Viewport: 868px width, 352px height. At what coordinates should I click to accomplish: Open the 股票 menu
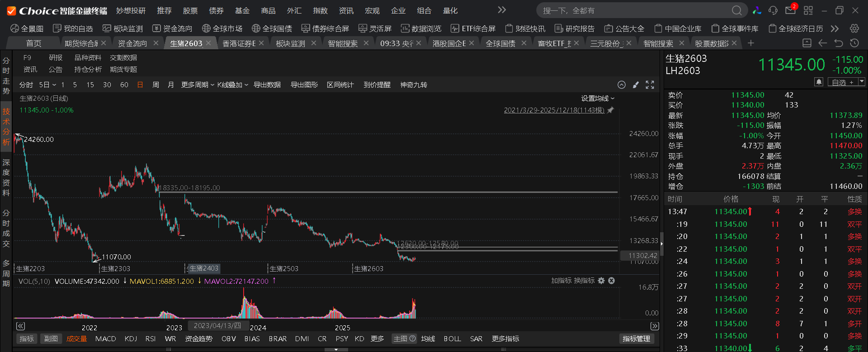click(190, 10)
